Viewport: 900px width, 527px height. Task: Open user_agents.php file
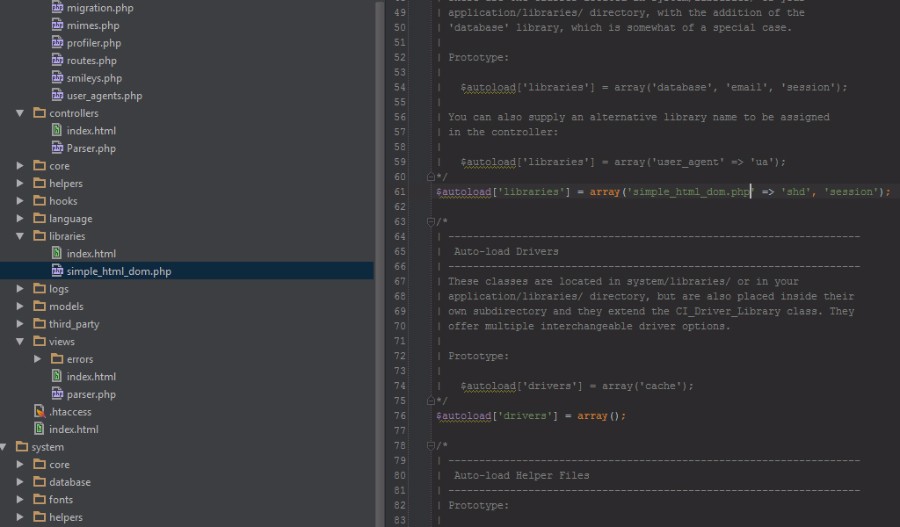pyautogui.click(x=104, y=96)
